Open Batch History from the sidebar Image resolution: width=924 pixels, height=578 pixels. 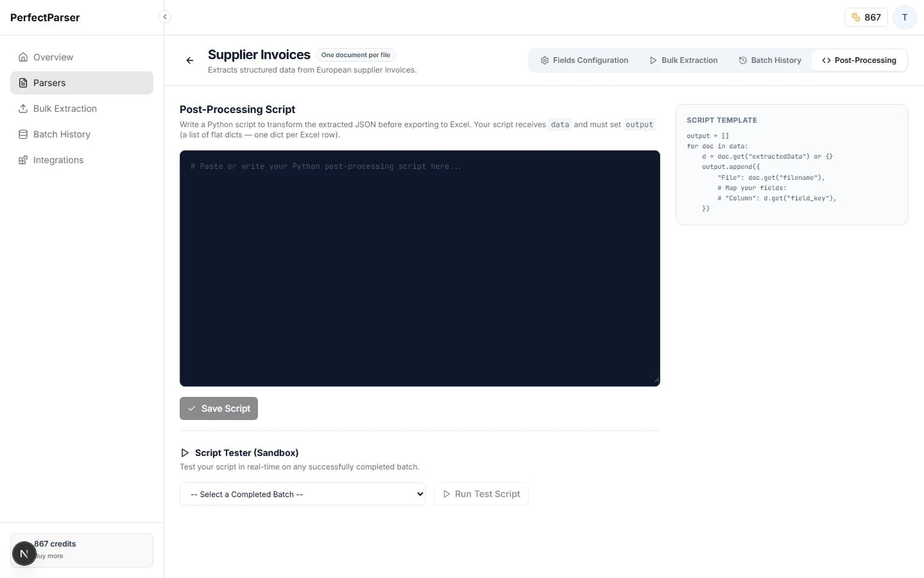point(81,134)
